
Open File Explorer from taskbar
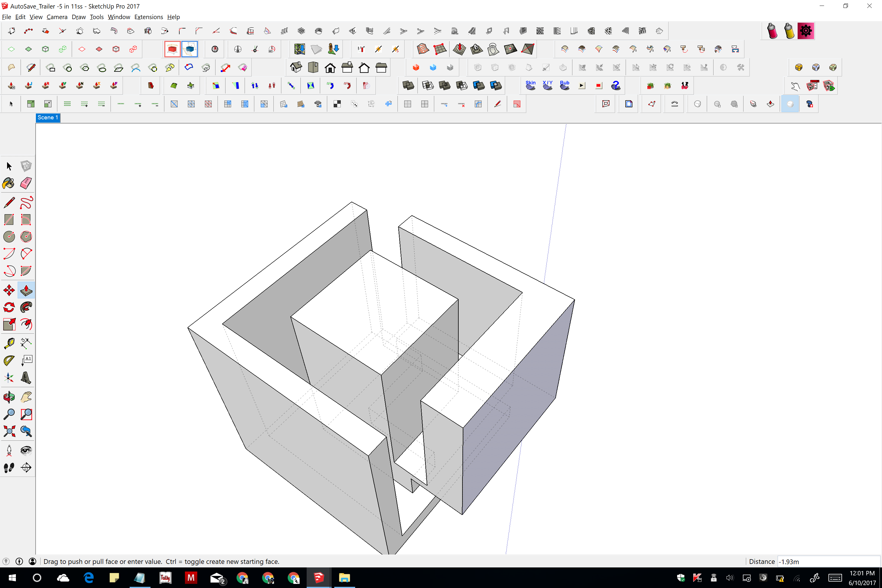tap(344, 577)
